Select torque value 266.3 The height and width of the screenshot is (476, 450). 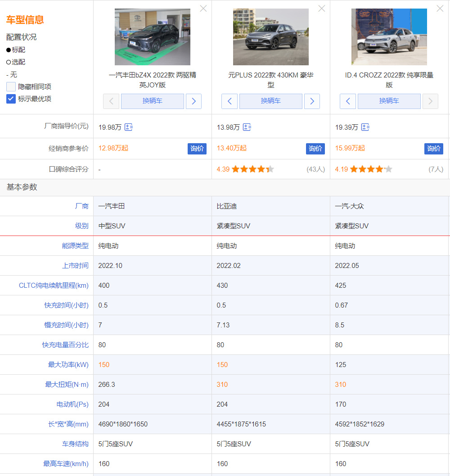pyautogui.click(x=107, y=385)
